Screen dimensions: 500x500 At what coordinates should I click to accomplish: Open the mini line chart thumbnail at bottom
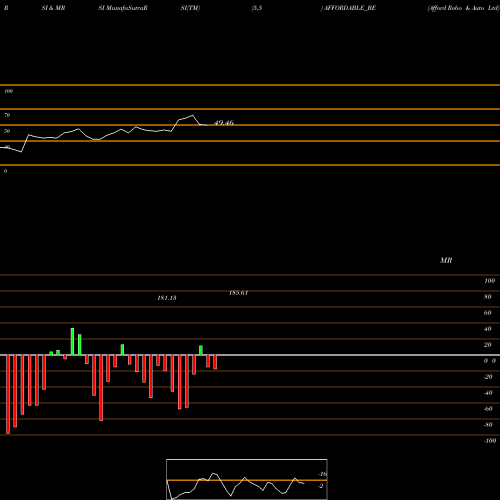[x=247, y=479]
